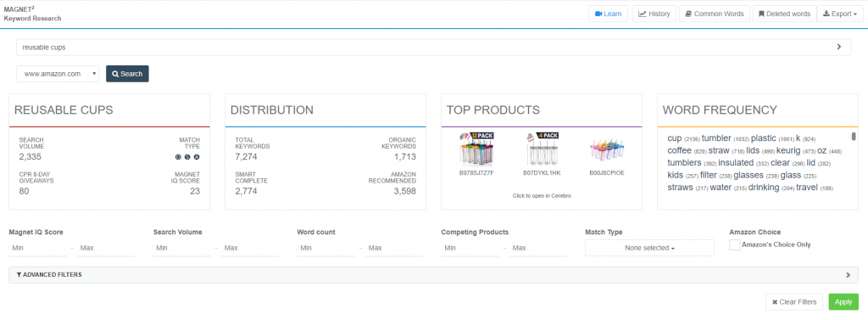Expand the Advanced Filters bar

coord(433,274)
